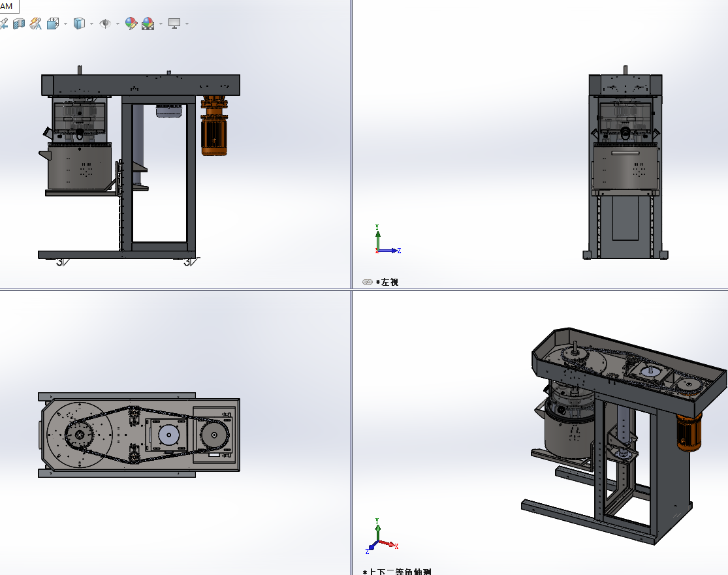Select the lower panel in the left view

(625, 217)
